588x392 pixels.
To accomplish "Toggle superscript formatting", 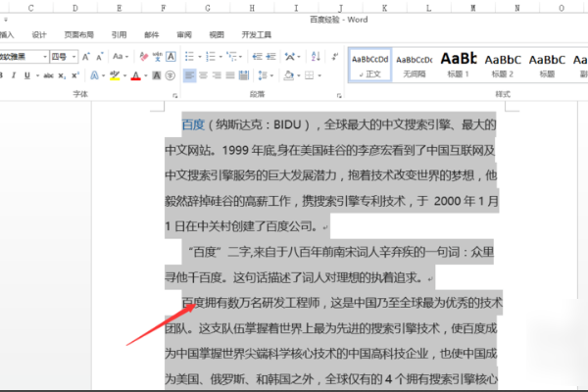I will 75,75.
